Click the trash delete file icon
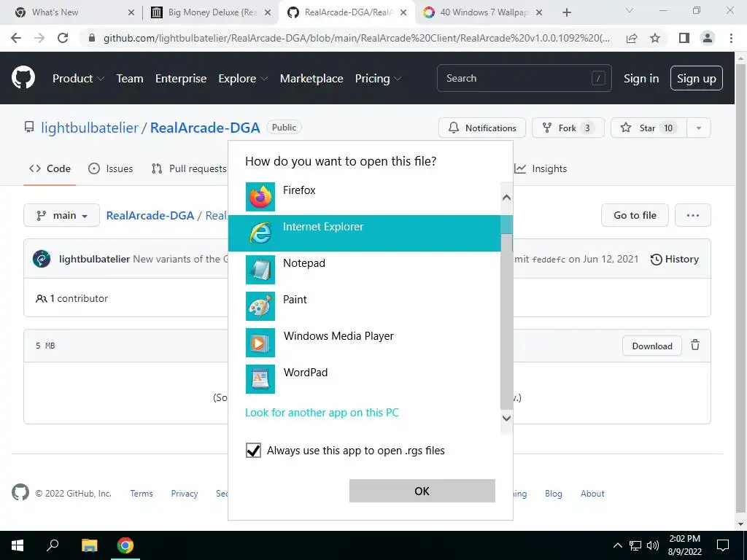Screen dimensions: 747x560 (x=695, y=345)
